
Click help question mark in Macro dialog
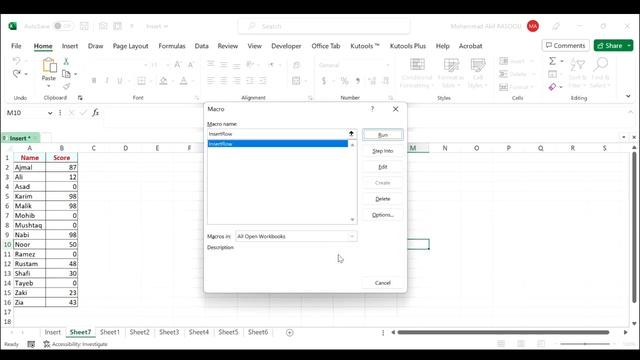[372, 109]
